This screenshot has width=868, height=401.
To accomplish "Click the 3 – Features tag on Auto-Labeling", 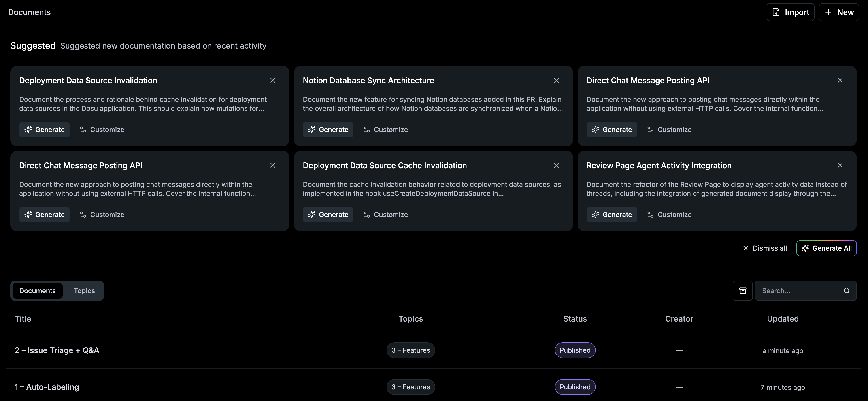I will click(411, 387).
